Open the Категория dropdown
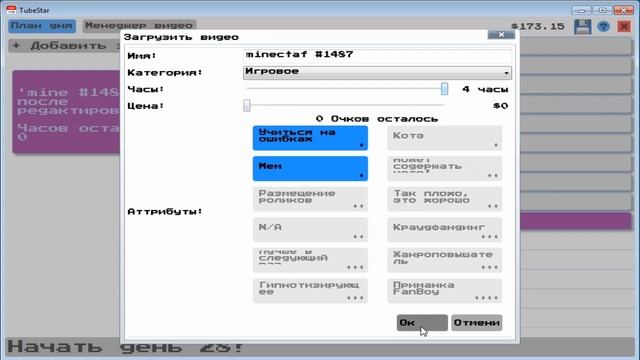 tap(377, 72)
